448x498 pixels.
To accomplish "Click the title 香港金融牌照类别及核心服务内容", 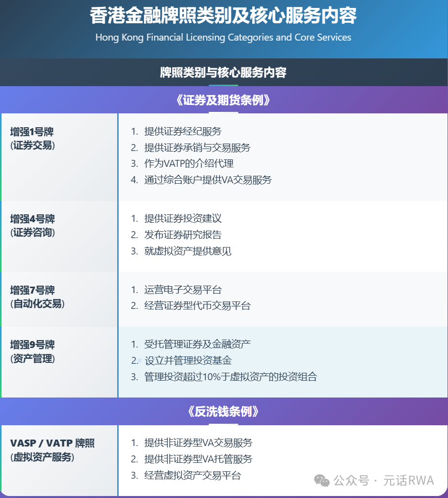I will click(224, 15).
